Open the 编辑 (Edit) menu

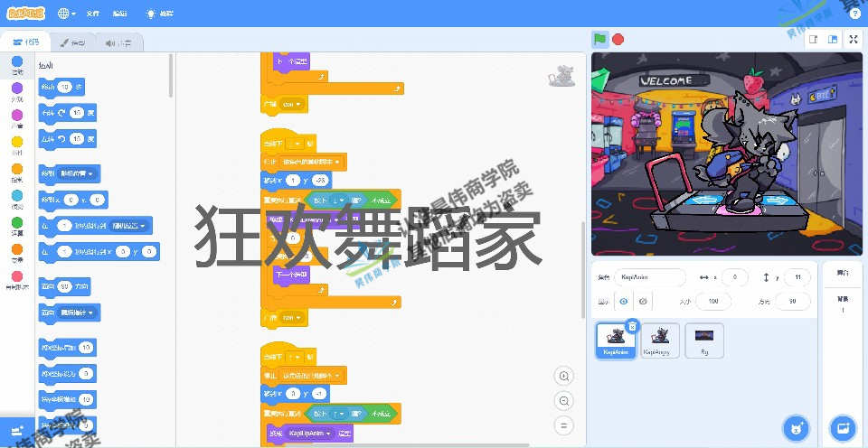point(119,14)
